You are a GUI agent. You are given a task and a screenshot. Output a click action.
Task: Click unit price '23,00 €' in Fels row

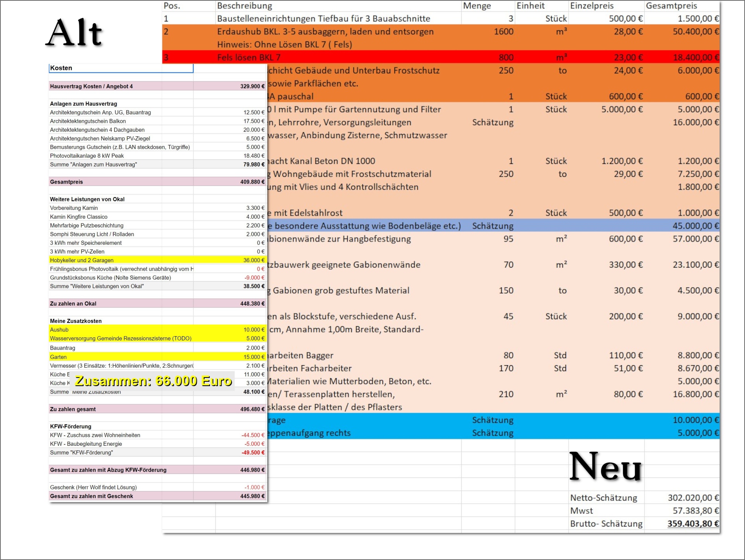click(x=628, y=58)
